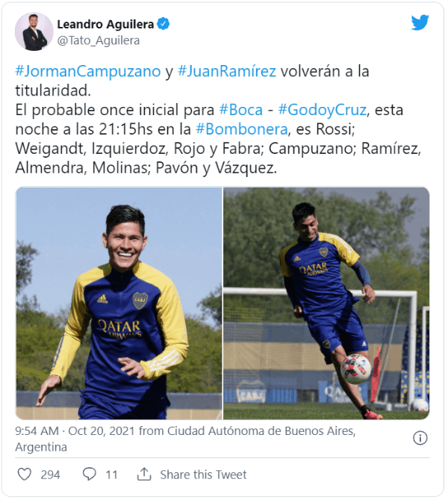Click the #Bombonera hashtag

pos(241,129)
